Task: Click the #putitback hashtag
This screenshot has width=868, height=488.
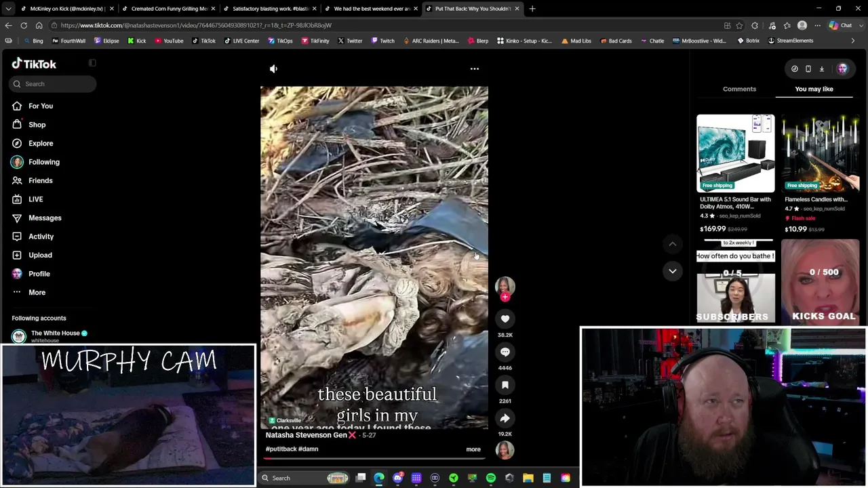Action: pos(280,449)
